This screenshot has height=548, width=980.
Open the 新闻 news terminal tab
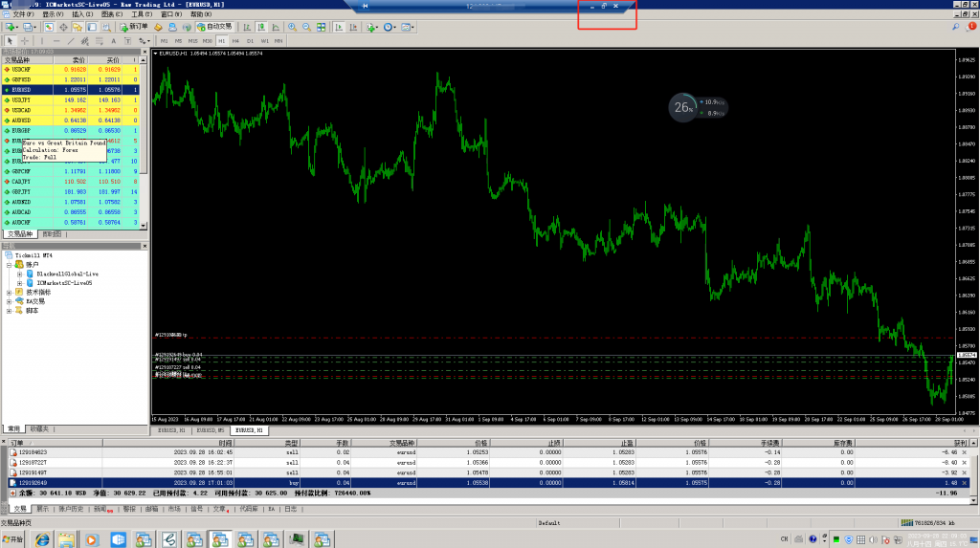point(101,509)
